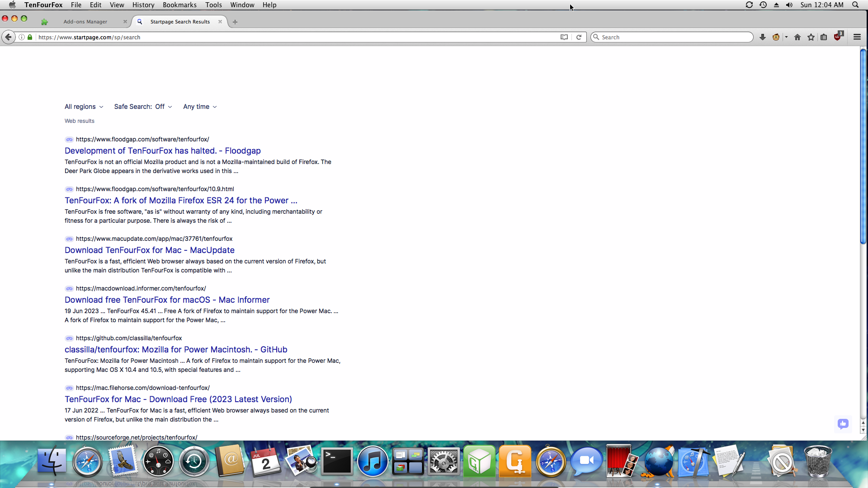Go to the Home page
Viewport: 868px width, 488px height.
(797, 37)
